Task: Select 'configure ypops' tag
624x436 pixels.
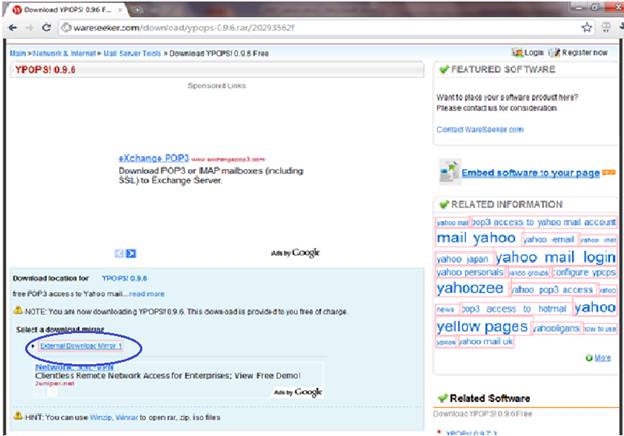Action: [x=584, y=272]
